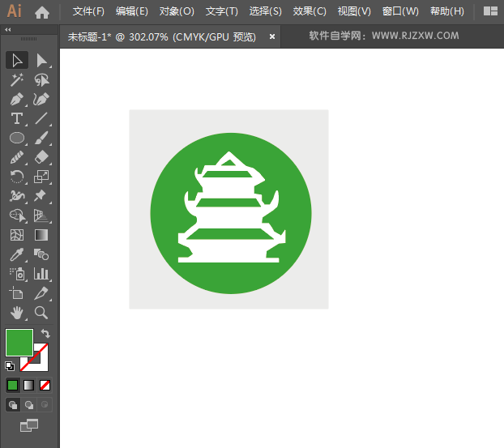Image resolution: width=504 pixels, height=448 pixels.
Task: Click the green fill color box
Action: pyautogui.click(x=19, y=343)
